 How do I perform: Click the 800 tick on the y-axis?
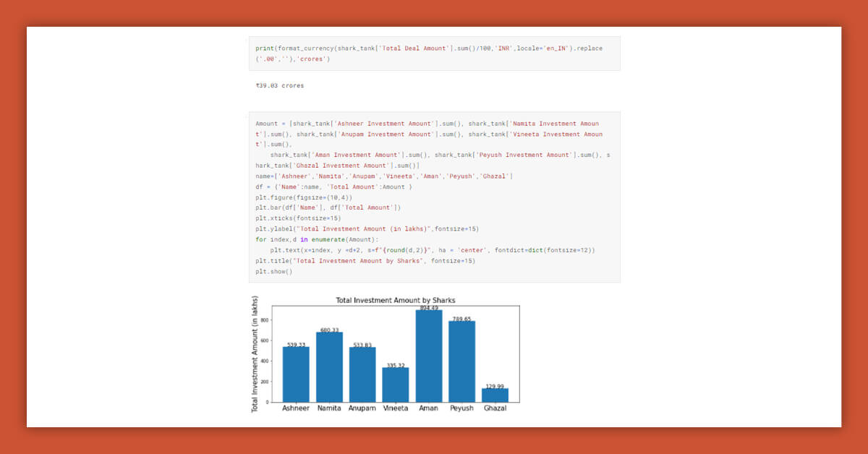pos(265,320)
